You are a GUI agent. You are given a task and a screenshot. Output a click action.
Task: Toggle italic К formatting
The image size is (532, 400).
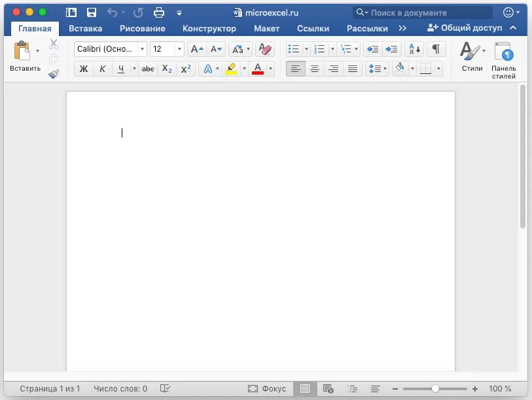(102, 69)
